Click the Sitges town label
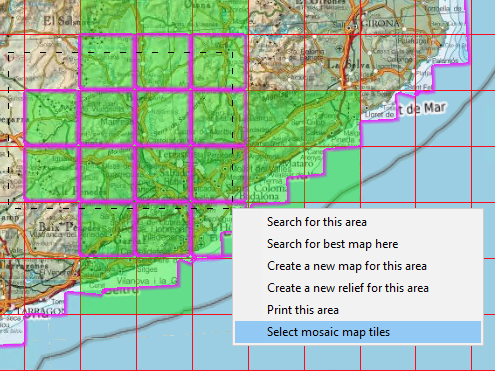 click(x=147, y=269)
